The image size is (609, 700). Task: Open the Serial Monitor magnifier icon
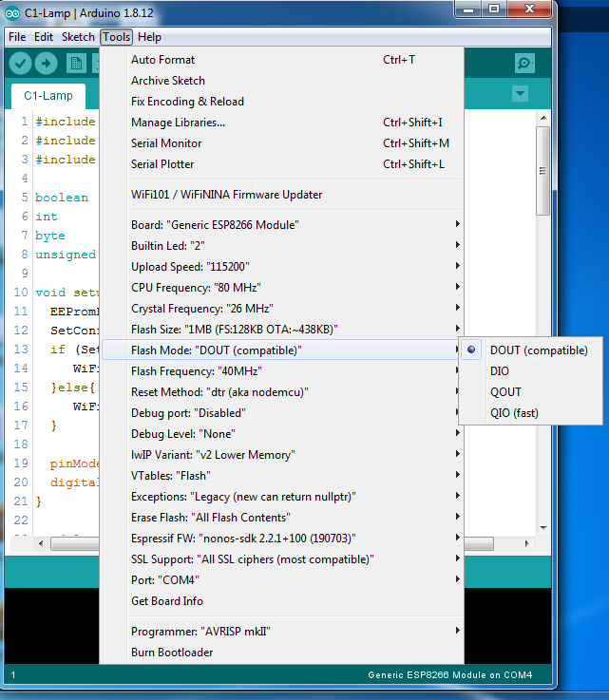click(x=524, y=64)
